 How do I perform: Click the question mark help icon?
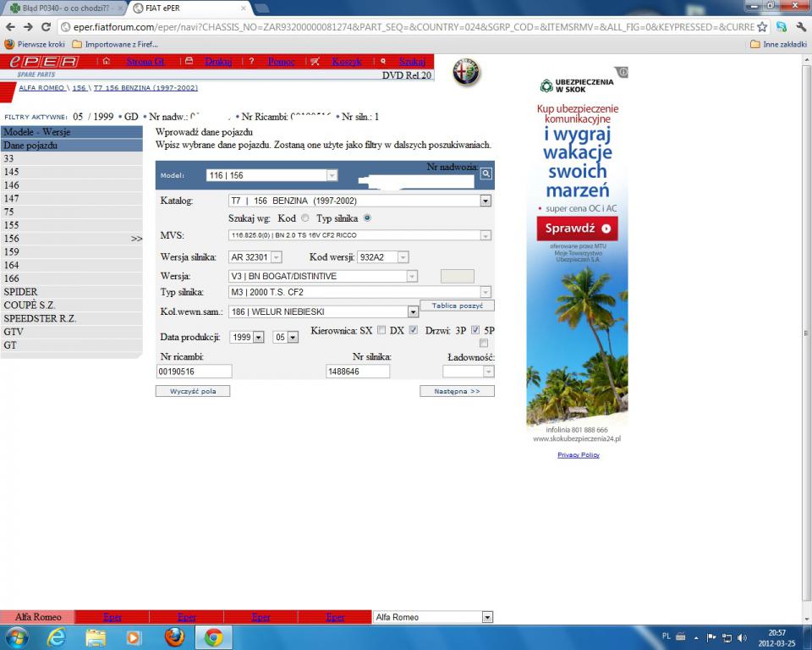tap(251, 61)
